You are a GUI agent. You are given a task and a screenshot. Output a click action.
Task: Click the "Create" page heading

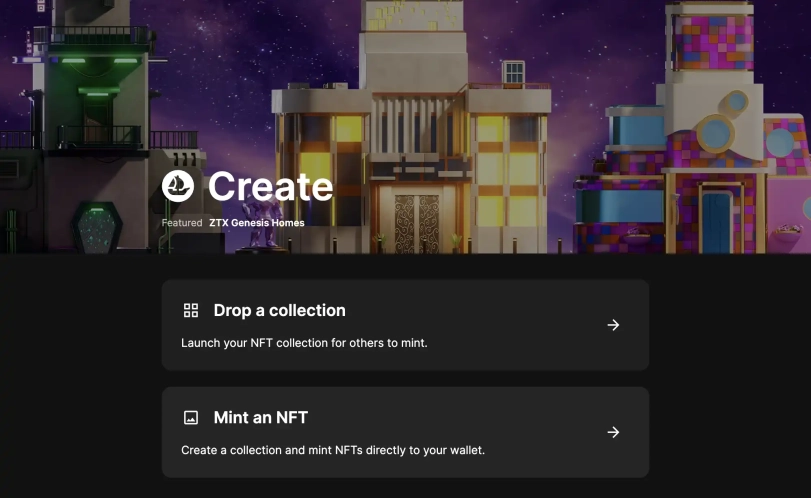(x=270, y=187)
